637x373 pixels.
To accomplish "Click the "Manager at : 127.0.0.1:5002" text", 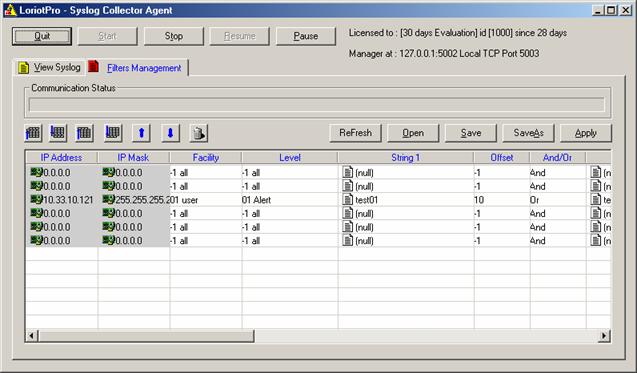I will click(x=444, y=53).
